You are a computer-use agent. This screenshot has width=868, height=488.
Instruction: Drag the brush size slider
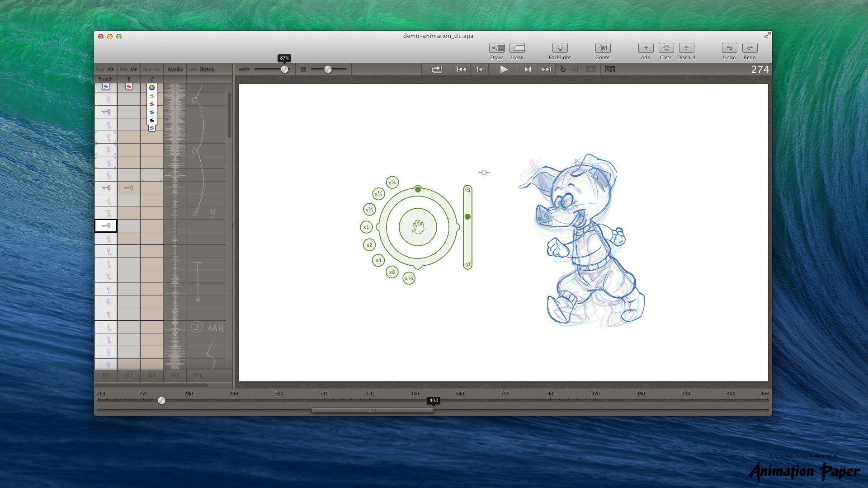tap(285, 69)
